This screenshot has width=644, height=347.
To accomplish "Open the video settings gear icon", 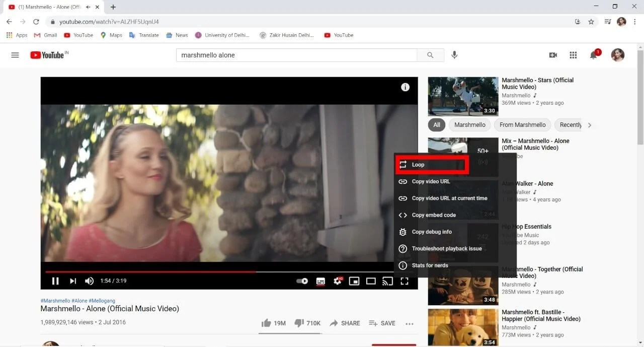I will click(337, 281).
